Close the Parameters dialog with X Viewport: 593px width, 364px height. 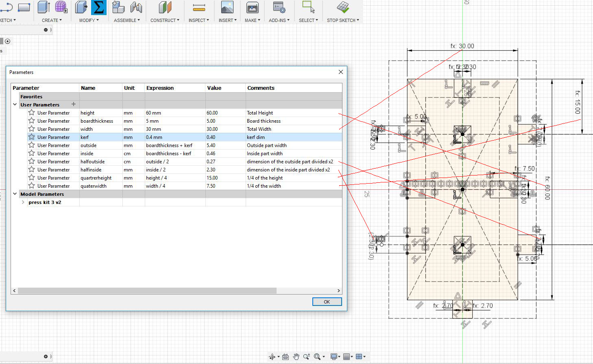click(x=341, y=72)
